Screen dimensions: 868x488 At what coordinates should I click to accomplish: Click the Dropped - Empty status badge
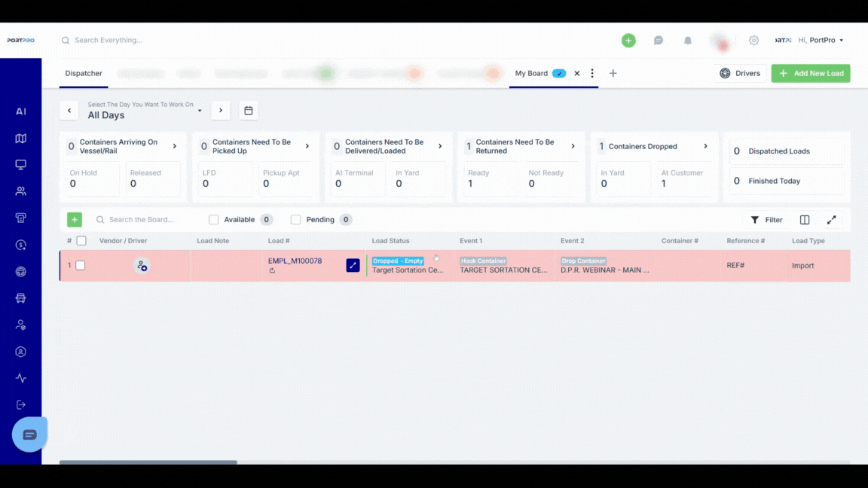coord(398,261)
